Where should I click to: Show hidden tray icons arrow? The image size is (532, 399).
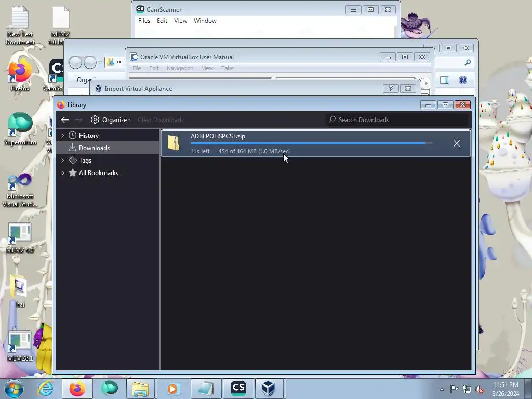coord(442,389)
